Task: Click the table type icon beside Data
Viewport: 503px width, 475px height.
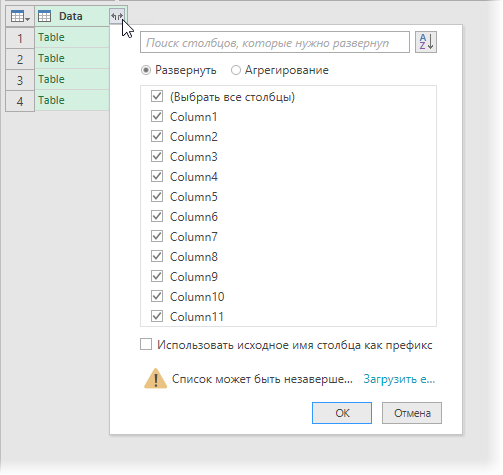Action: [x=44, y=16]
